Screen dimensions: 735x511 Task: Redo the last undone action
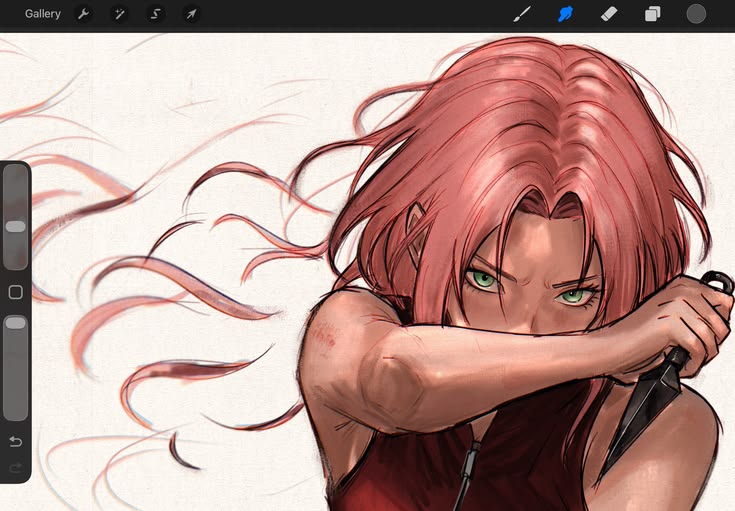(x=15, y=467)
